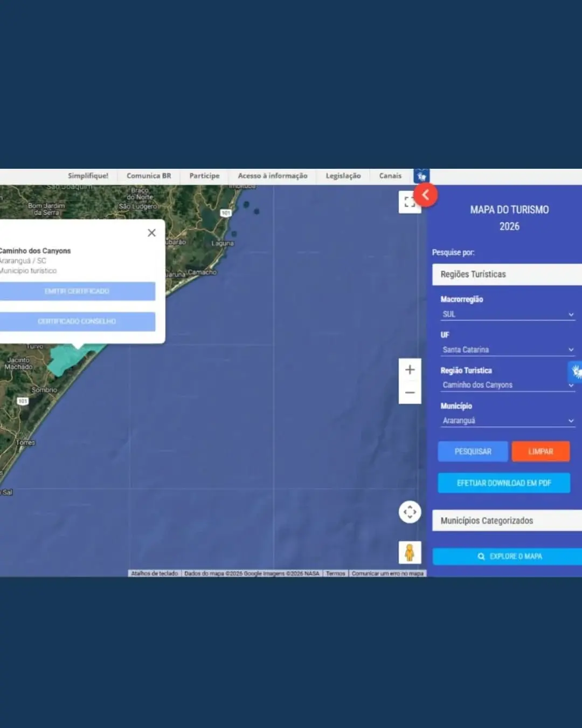Click the orange LIMPAR button
This screenshot has width=582, height=728.
coord(541,451)
